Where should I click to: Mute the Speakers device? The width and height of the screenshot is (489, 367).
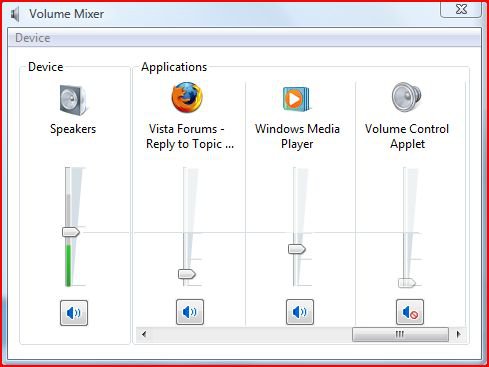[74, 313]
